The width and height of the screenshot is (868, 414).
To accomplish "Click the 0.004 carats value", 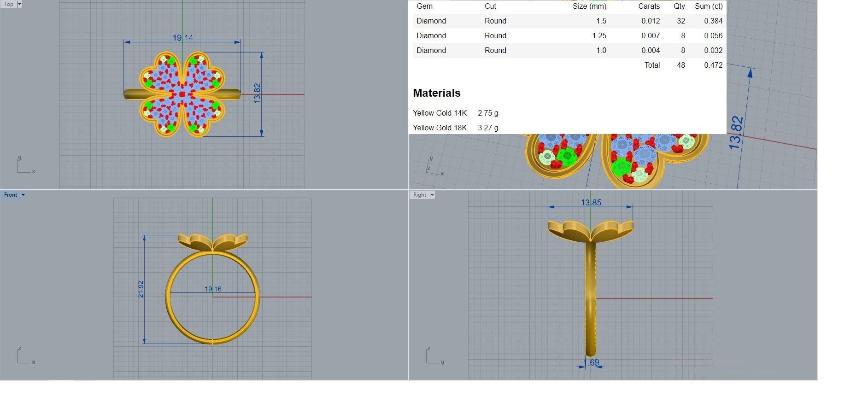I will 651,51.
